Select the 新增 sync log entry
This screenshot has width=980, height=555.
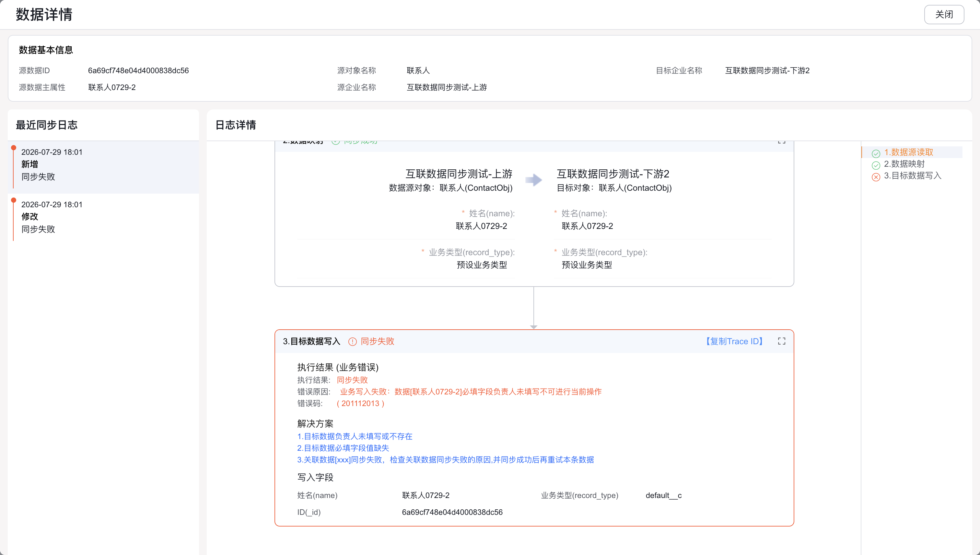click(103, 167)
